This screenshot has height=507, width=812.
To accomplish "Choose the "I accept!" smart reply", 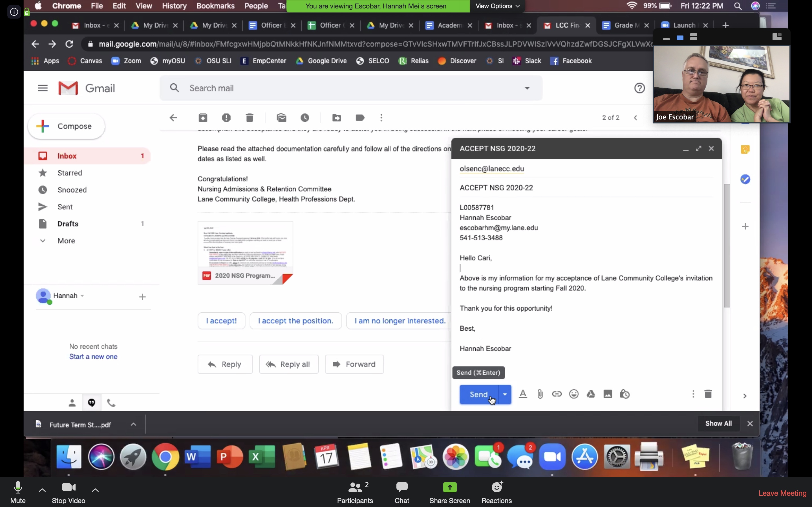I will [x=221, y=321].
